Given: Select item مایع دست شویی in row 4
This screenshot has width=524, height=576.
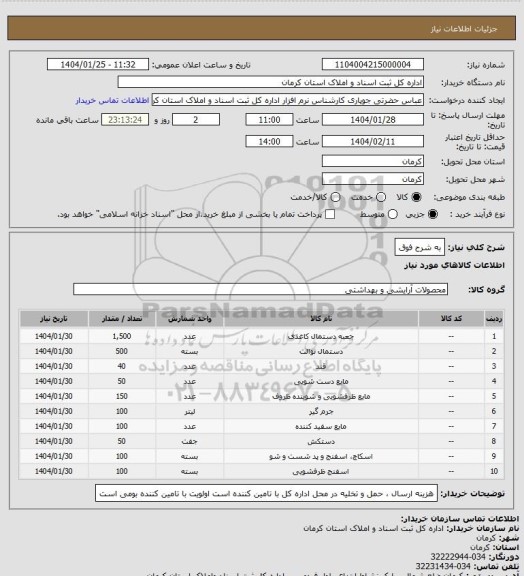Looking at the screenshot, I should (x=321, y=381).
